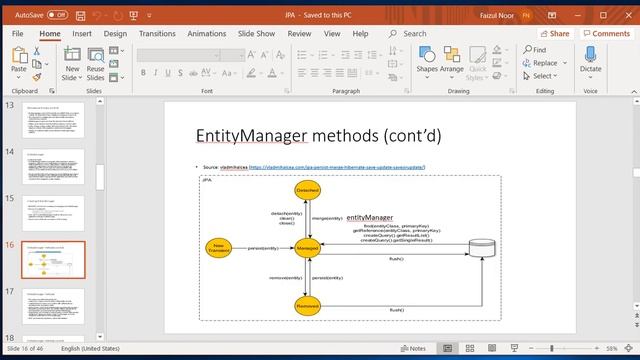The image size is (640, 360).
Task: Open the File menu
Action: [18, 33]
